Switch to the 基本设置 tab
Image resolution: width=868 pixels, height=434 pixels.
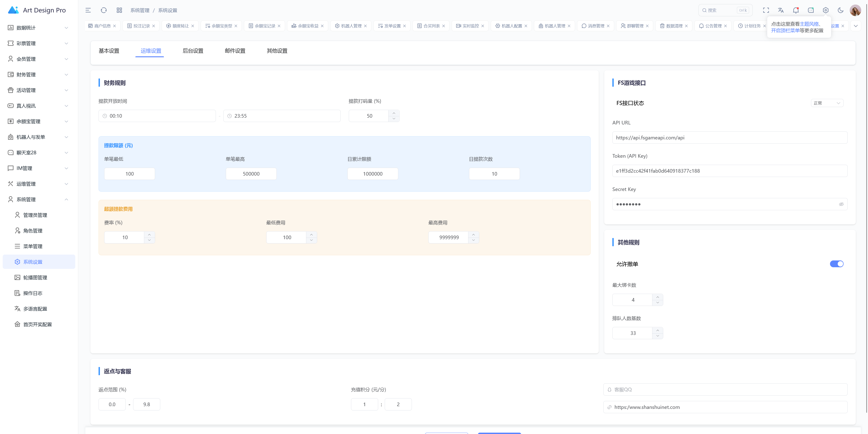[x=109, y=51]
